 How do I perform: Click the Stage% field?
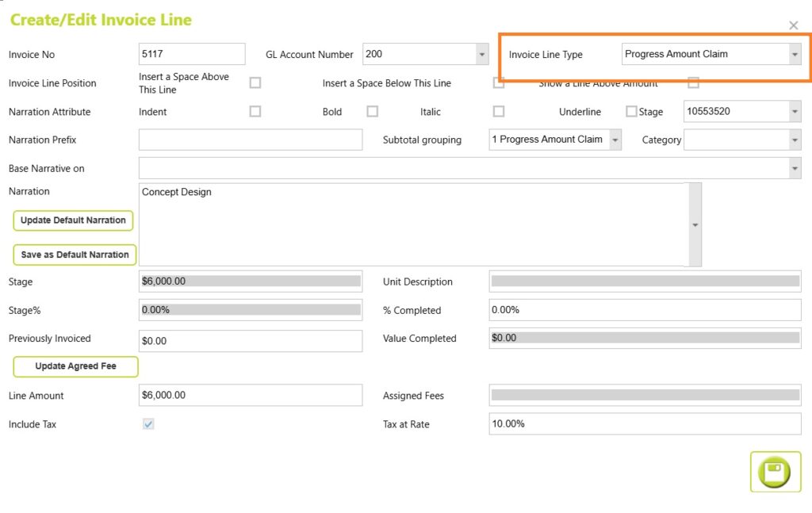251,310
